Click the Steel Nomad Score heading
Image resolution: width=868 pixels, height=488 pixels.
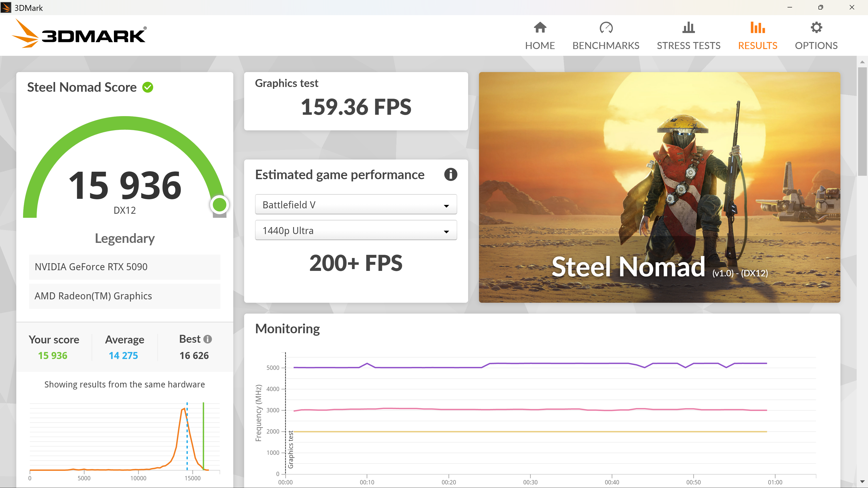(x=82, y=87)
